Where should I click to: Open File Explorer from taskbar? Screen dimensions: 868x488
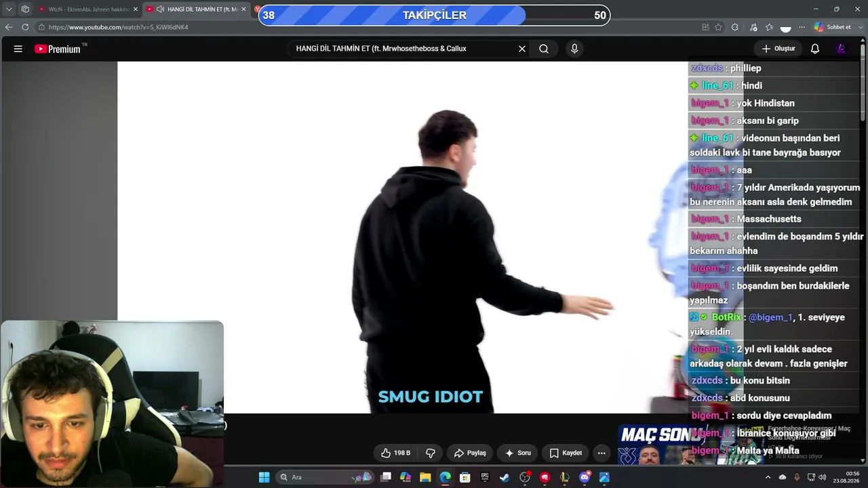point(425,477)
